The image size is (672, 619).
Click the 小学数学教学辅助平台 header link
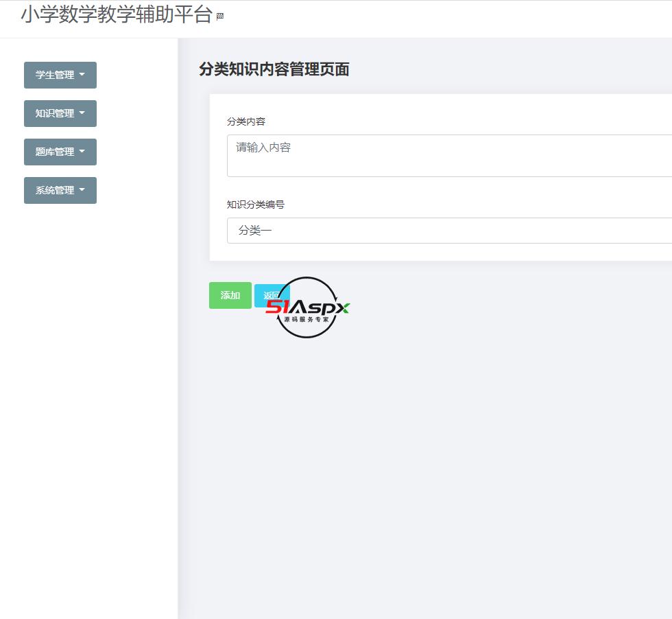click(117, 13)
